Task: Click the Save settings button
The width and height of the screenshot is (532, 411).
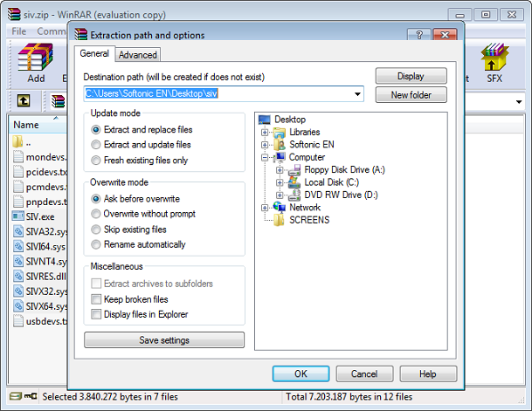Action: pos(164,339)
